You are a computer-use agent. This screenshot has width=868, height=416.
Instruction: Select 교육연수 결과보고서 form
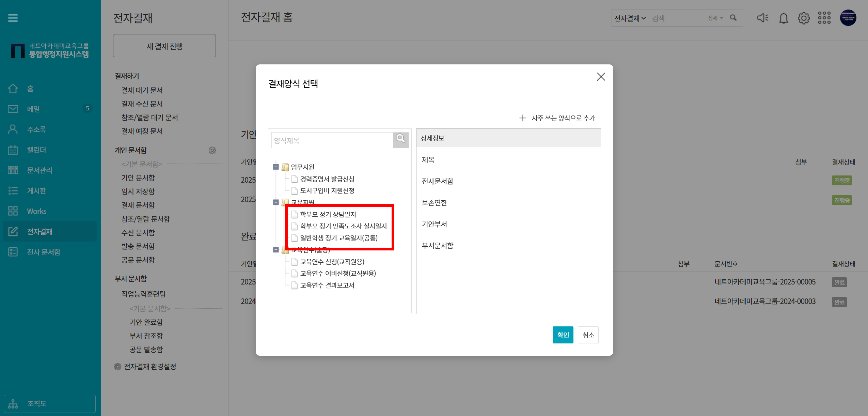coord(327,286)
